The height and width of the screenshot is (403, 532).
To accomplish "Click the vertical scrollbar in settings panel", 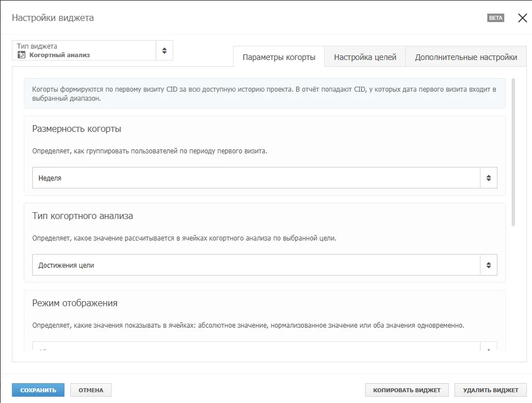I will click(x=513, y=152).
